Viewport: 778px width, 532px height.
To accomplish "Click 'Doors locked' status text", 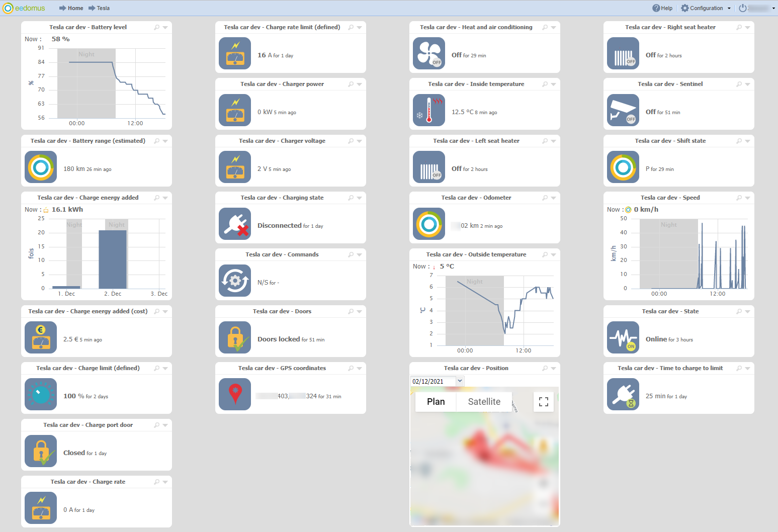I will (279, 339).
